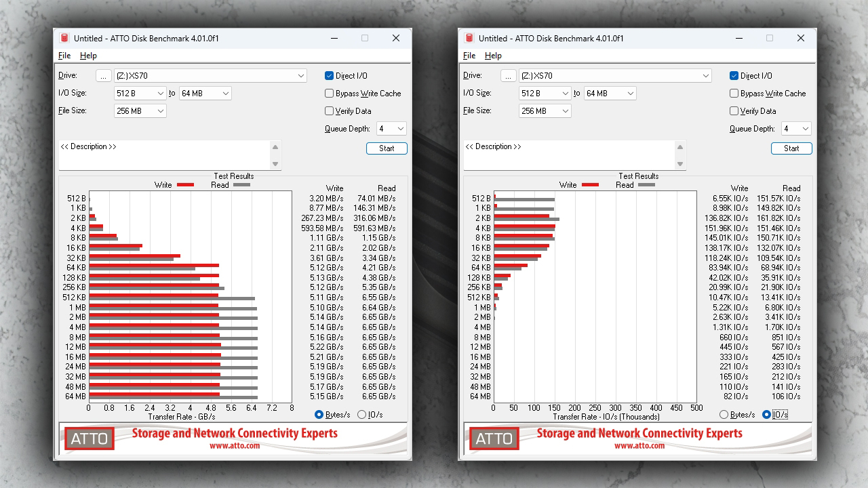Click '82 IO/s' write value in right window
This screenshot has width=868, height=488.
pyautogui.click(x=736, y=396)
